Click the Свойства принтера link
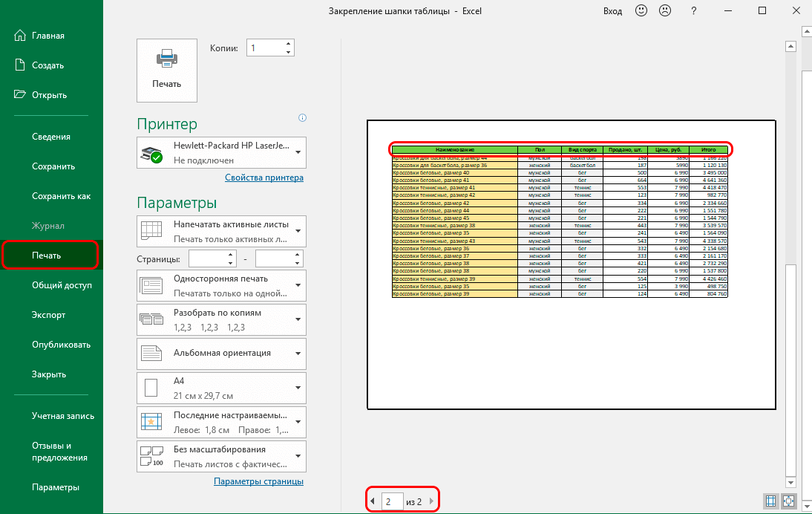Image resolution: width=812 pixels, height=514 pixels. (x=263, y=178)
